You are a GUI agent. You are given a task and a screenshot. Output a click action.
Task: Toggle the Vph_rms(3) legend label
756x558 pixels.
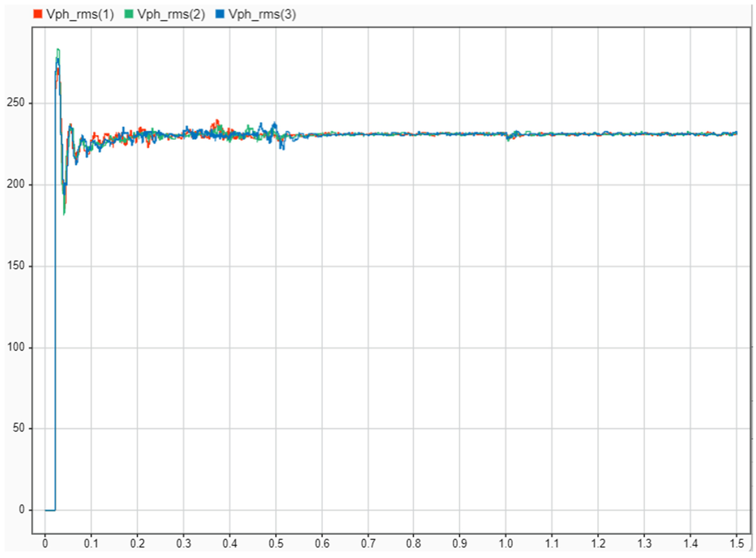tap(262, 14)
